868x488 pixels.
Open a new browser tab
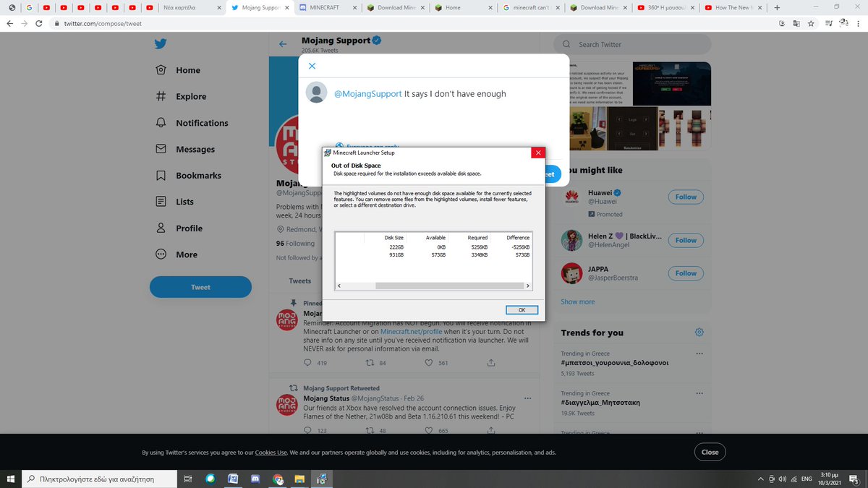(777, 7)
